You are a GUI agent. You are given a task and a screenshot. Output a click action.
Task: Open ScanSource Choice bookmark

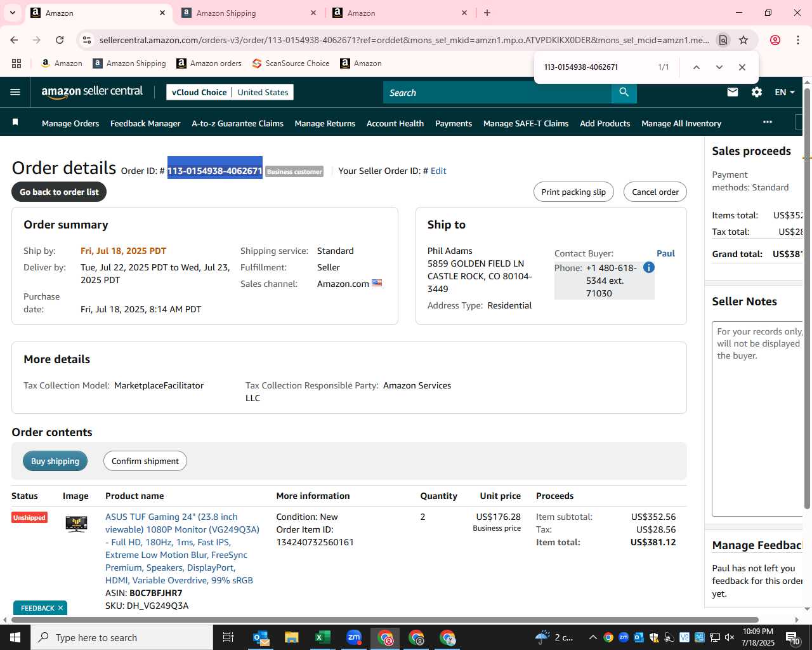pyautogui.click(x=291, y=63)
